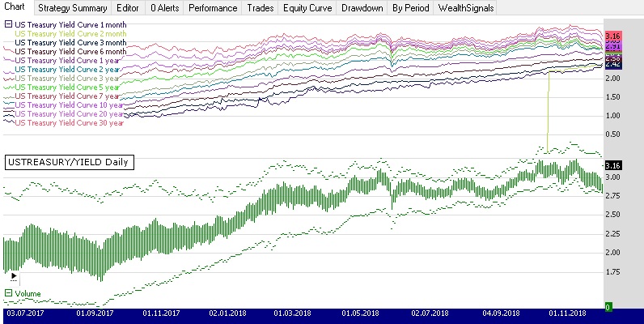Collapse the US Treasury Yield Curve pane
The image size is (644, 324).
tap(9, 24)
